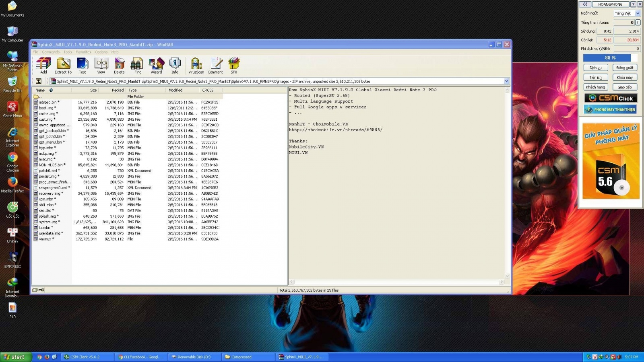
Task: Run the Test archive tool
Action: click(x=83, y=65)
